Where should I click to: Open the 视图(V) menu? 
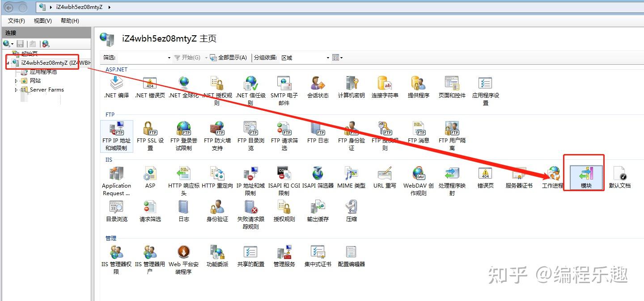(42, 21)
